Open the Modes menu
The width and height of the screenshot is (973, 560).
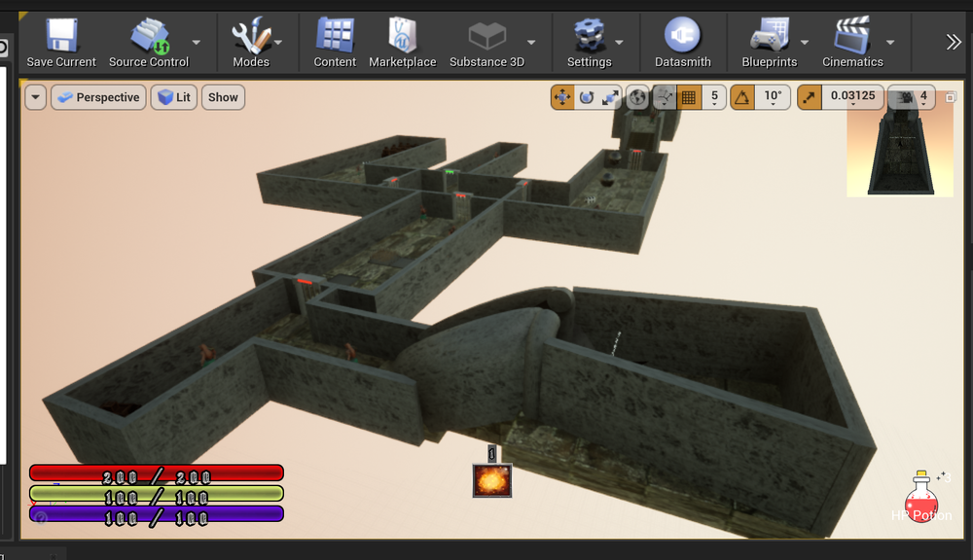[x=251, y=42]
